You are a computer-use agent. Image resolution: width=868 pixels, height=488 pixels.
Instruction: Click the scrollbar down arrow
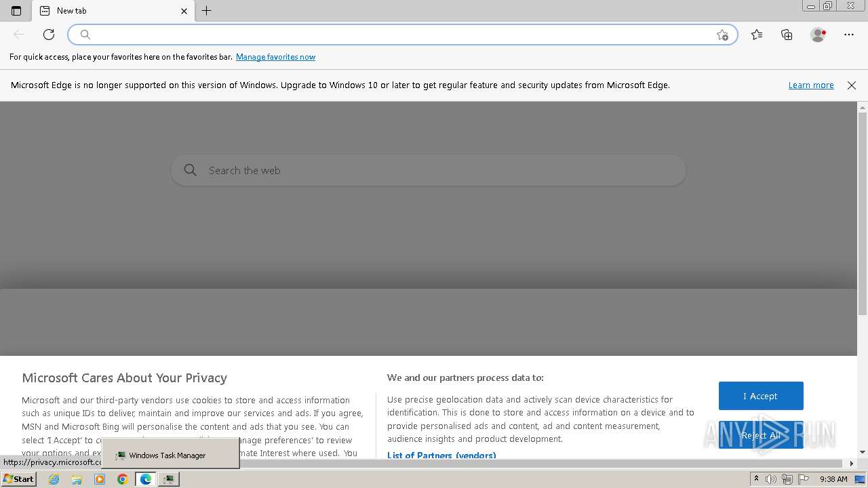(x=863, y=453)
